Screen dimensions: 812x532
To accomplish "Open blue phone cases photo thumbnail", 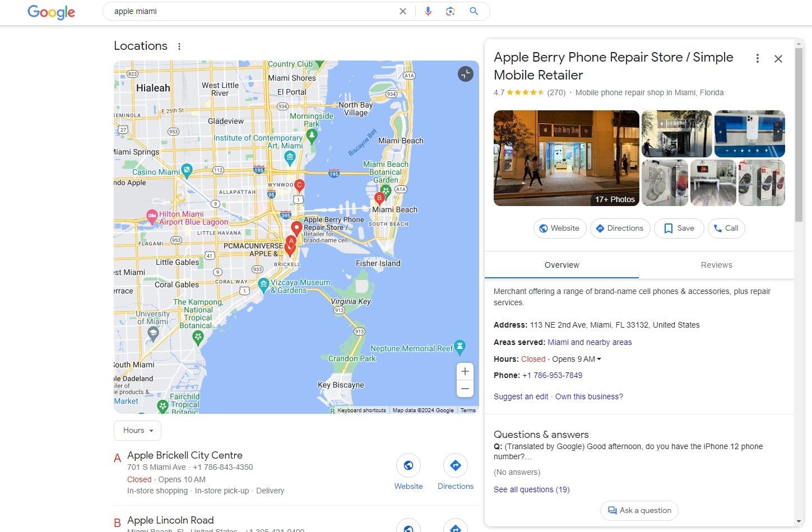I will (x=750, y=134).
